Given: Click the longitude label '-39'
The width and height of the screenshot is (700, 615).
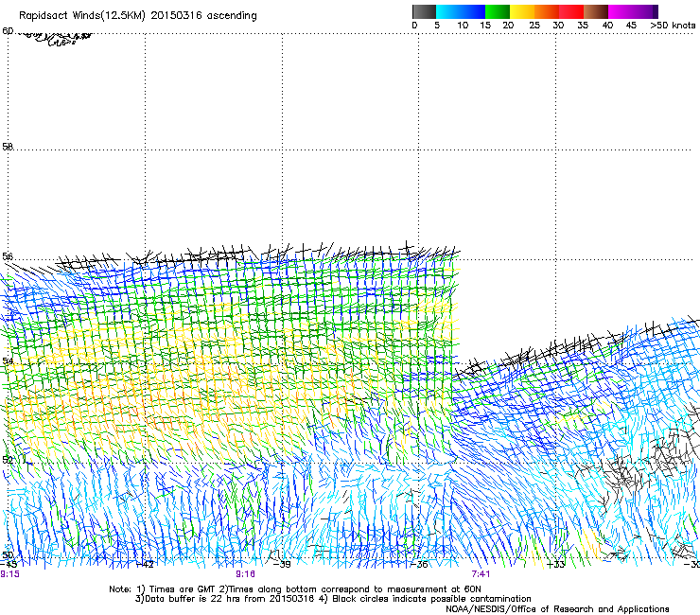Looking at the screenshot, I should [x=282, y=564].
